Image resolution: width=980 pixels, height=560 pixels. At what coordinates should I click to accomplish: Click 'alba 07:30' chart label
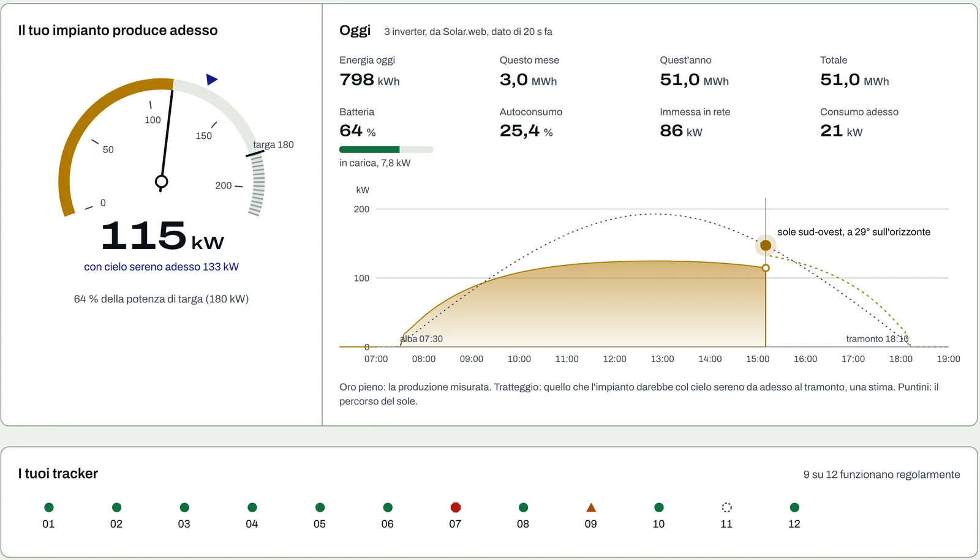(421, 339)
